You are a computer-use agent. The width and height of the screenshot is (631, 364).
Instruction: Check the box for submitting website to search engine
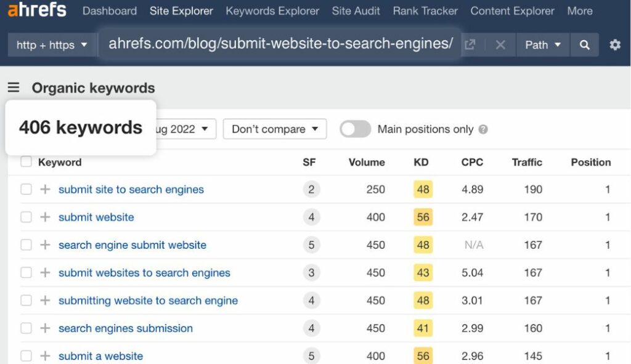click(26, 300)
